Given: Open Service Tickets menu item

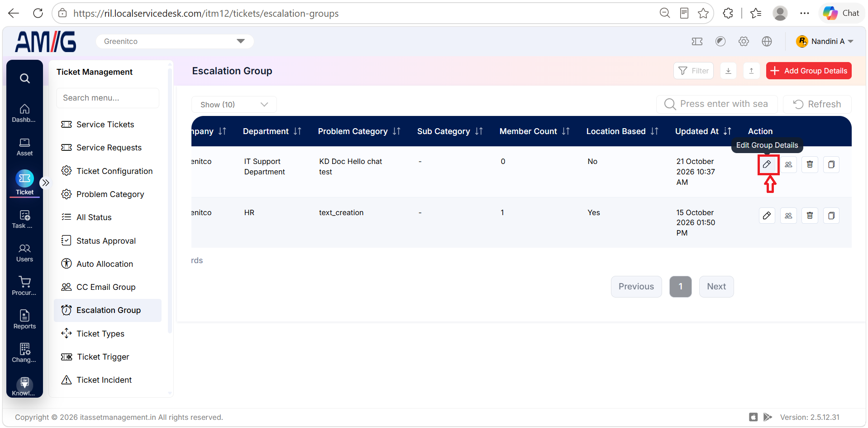Looking at the screenshot, I should pos(108,125).
